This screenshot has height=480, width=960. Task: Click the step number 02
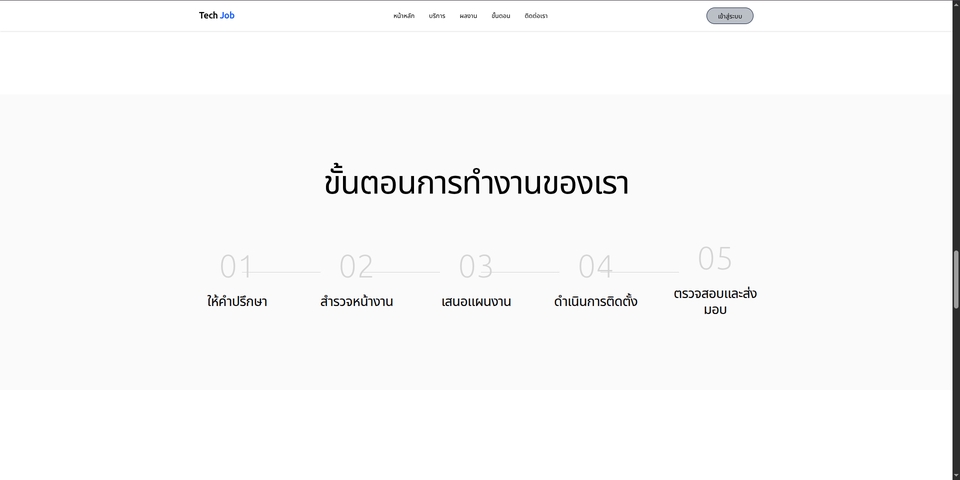(356, 267)
